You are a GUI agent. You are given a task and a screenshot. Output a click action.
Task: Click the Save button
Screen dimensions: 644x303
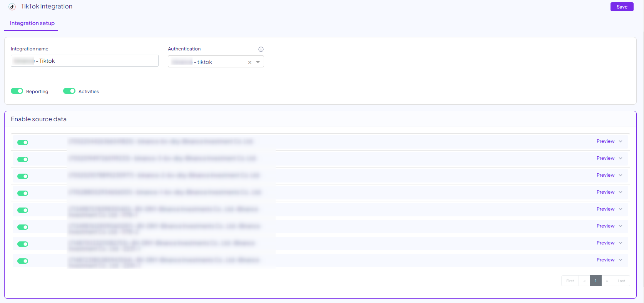click(x=622, y=7)
